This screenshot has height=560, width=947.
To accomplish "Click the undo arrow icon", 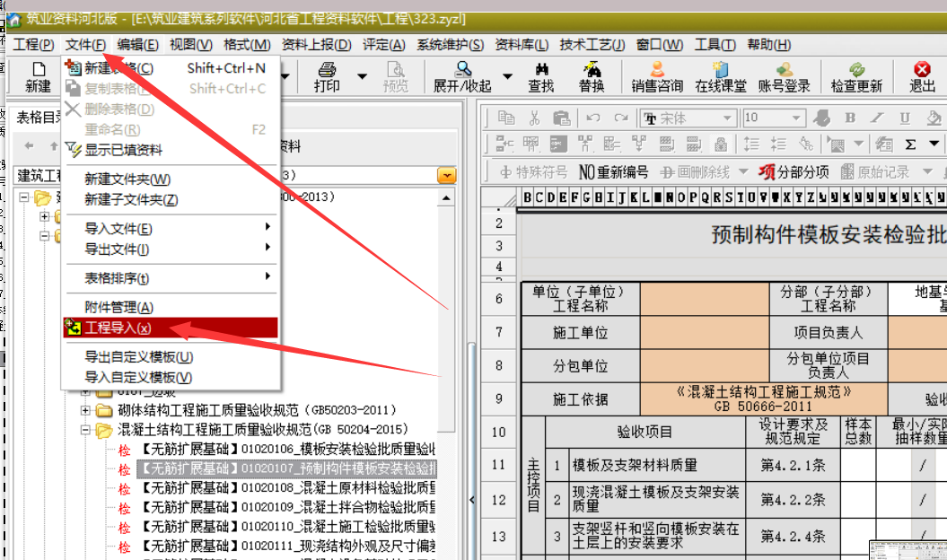I will pos(593,118).
